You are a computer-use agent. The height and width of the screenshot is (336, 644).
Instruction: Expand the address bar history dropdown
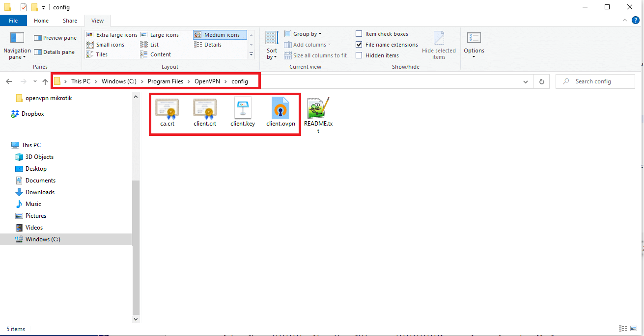coord(526,81)
